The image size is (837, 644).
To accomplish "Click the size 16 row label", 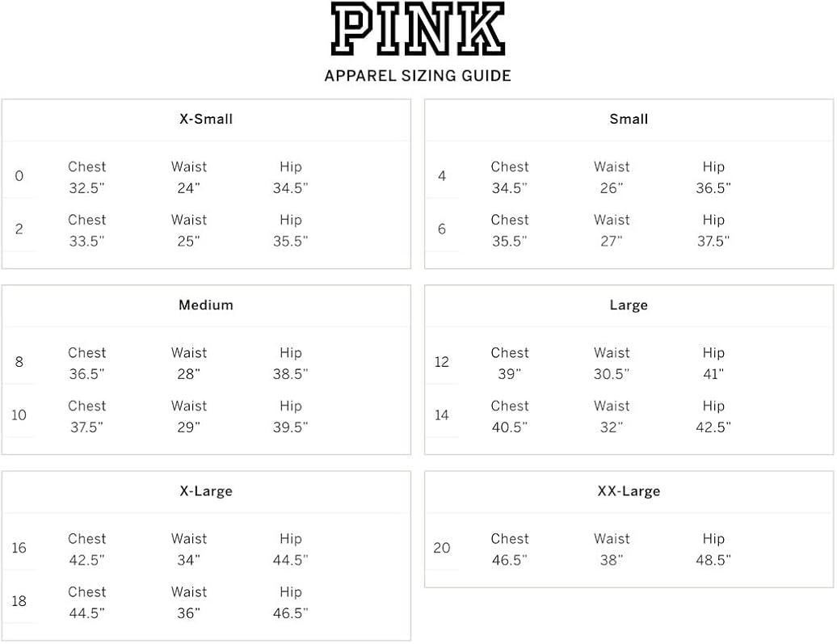I will click(x=19, y=548).
